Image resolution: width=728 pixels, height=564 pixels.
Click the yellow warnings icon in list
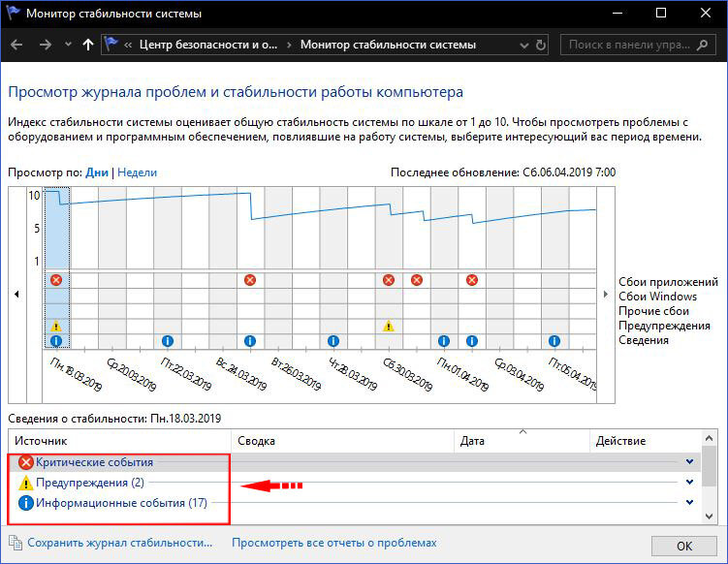[x=26, y=483]
